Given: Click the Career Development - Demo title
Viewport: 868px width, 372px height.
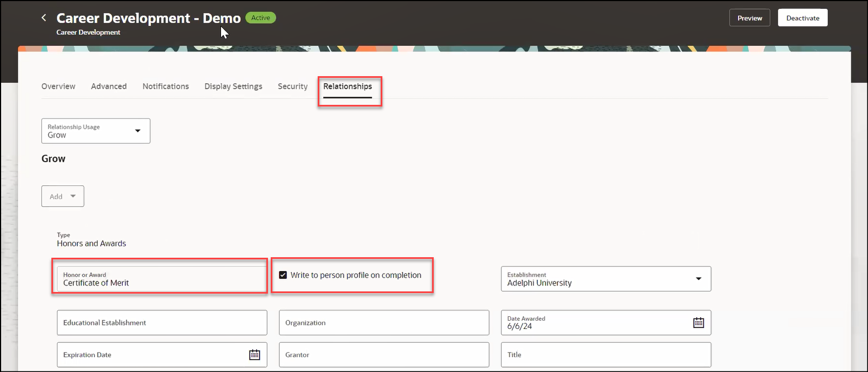Looking at the screenshot, I should [x=149, y=18].
